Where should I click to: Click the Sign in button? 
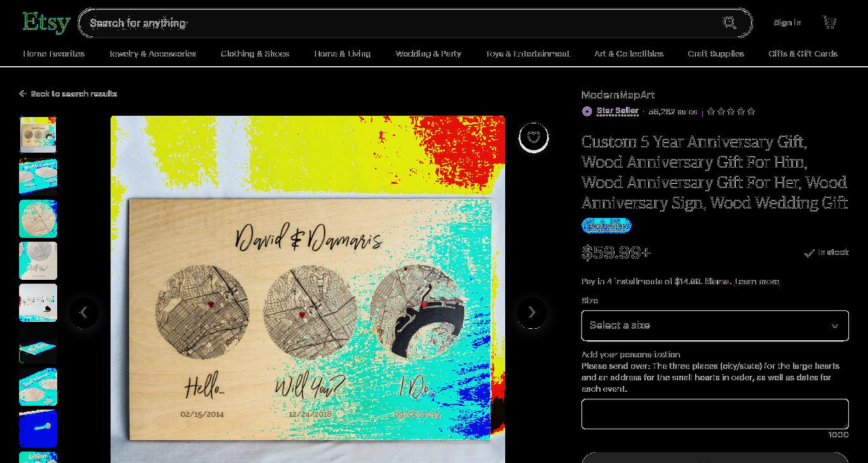(787, 23)
